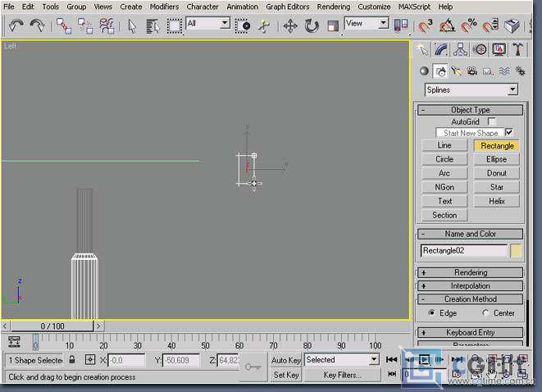Screen dimensions: 542x392
Task: Select the Helpers category icon
Action: click(488, 71)
